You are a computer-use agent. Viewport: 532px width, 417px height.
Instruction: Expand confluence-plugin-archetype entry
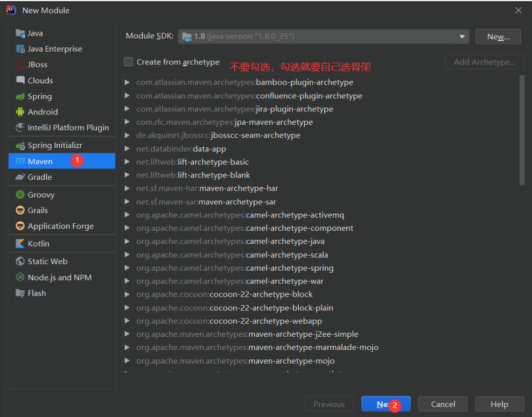[x=127, y=96]
